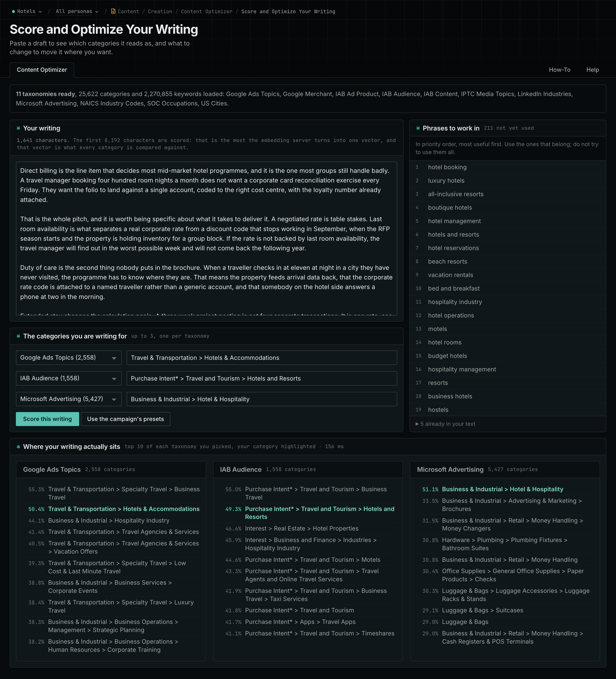616x679 pixels.
Task: Select the Content Optimizer tab
Action: [42, 70]
